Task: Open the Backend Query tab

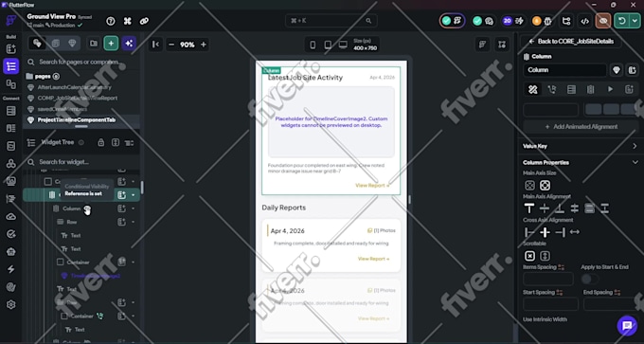Action: (x=571, y=89)
